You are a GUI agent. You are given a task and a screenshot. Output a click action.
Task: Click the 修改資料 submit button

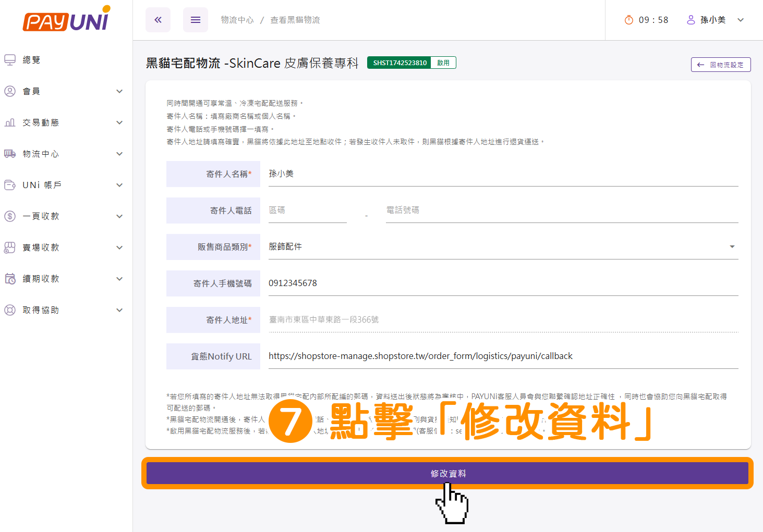coord(447,473)
